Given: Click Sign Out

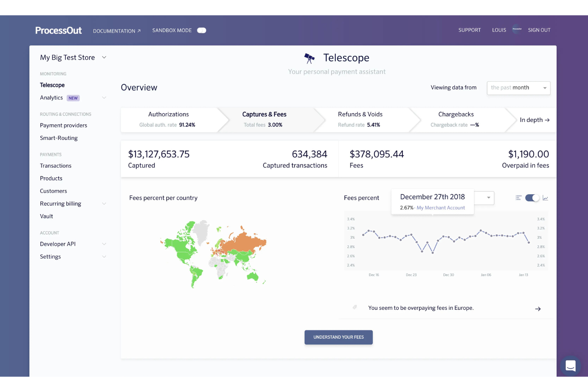Looking at the screenshot, I should tap(539, 30).
